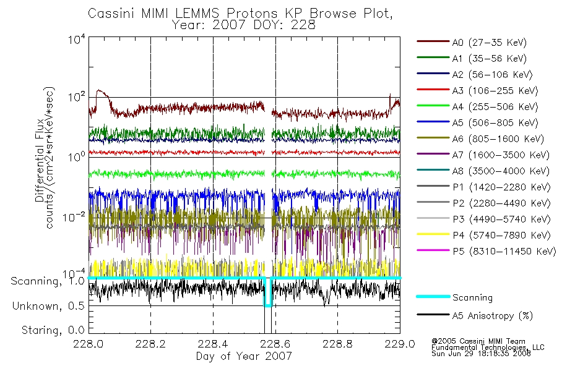This screenshot has width=588, height=371.
Task: Select the A3 (106-255 KeV) legend label
Action: pyautogui.click(x=495, y=91)
